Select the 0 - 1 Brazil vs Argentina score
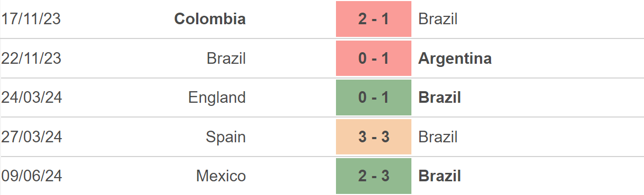644x195 pixels. point(373,58)
